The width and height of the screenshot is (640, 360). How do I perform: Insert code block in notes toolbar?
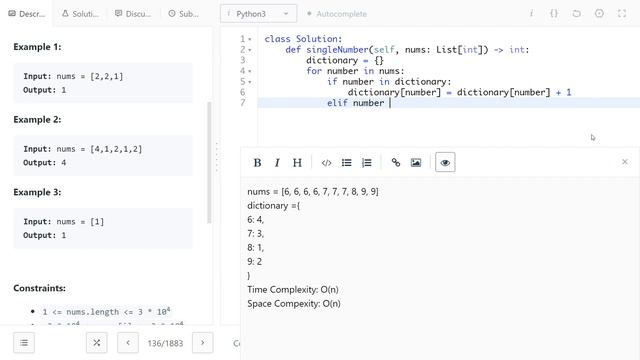click(326, 162)
